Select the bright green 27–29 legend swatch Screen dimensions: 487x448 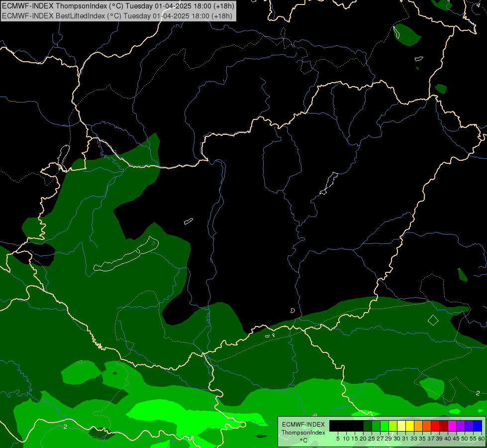pyautogui.click(x=385, y=426)
